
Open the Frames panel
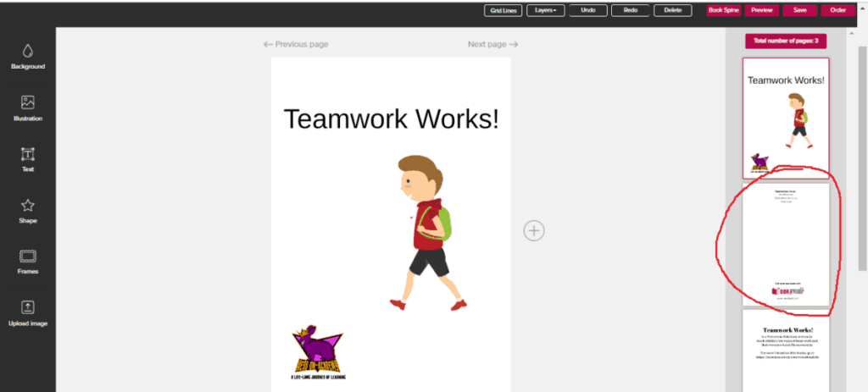tap(28, 262)
